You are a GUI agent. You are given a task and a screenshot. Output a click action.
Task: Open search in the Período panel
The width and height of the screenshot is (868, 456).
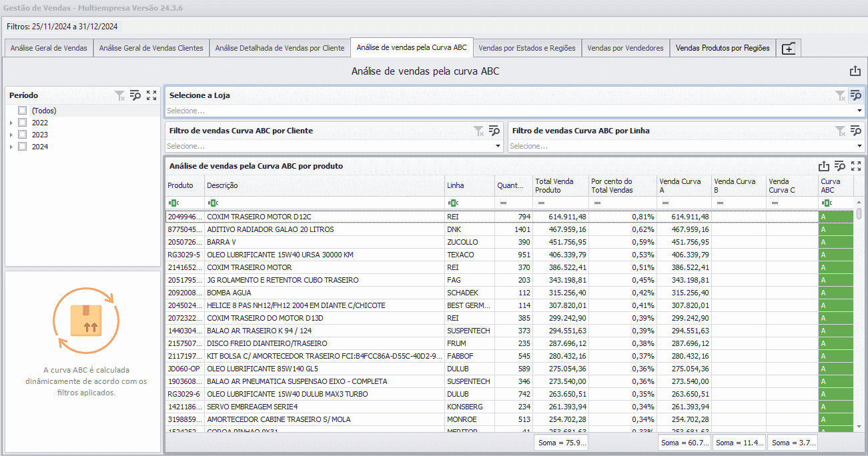(x=135, y=95)
